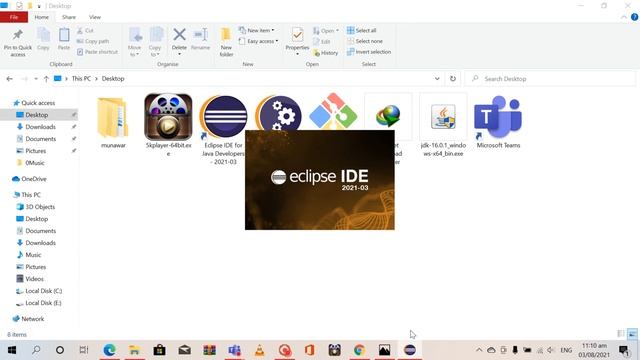Image resolution: width=640 pixels, height=360 pixels.
Task: Switch to the Home ribbon tab
Action: (x=42, y=17)
